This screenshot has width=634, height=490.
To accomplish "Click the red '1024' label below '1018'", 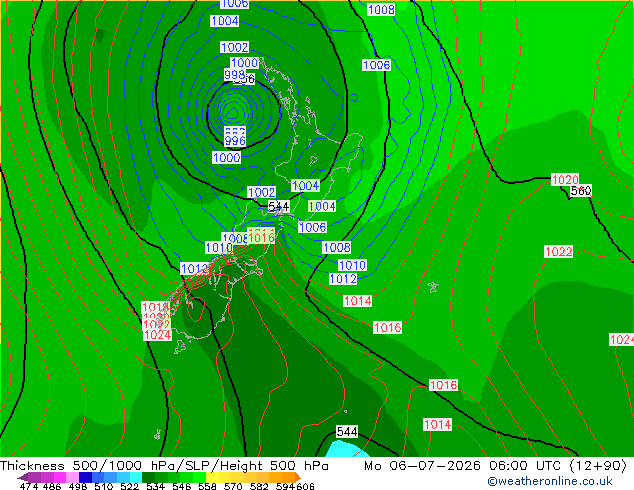I will (x=157, y=334).
